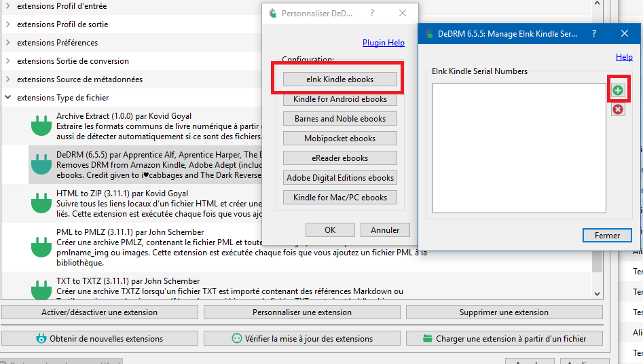Image resolution: width=643 pixels, height=364 pixels.
Task: Expand extensions Sortie de conversion
Action: (x=7, y=60)
